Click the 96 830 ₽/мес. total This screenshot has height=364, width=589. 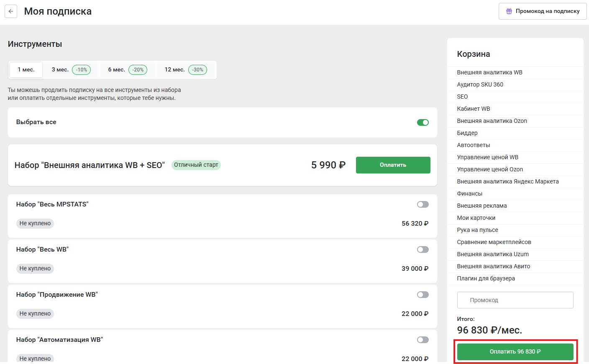tap(489, 331)
